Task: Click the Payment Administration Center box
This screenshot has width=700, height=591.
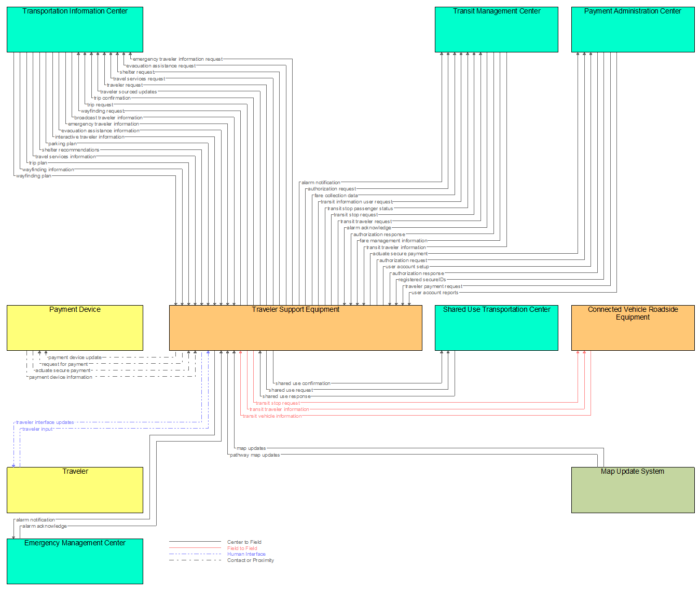Action: (x=633, y=30)
